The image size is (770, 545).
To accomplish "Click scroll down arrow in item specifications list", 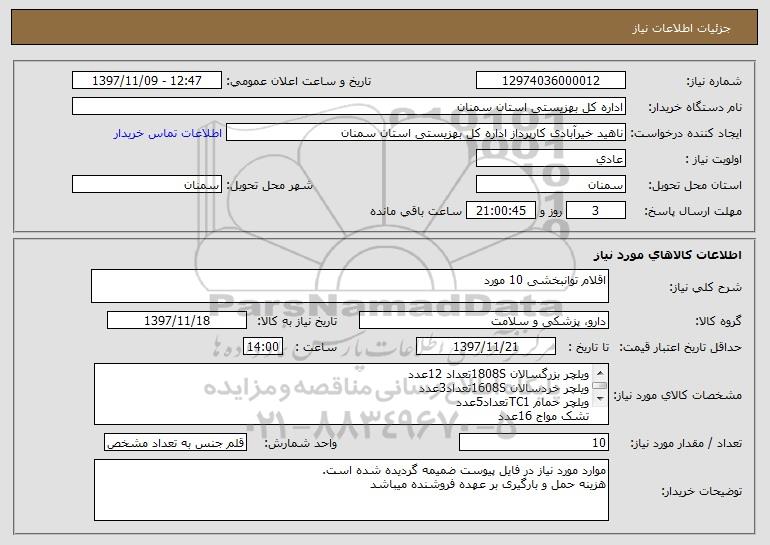I will point(600,400).
